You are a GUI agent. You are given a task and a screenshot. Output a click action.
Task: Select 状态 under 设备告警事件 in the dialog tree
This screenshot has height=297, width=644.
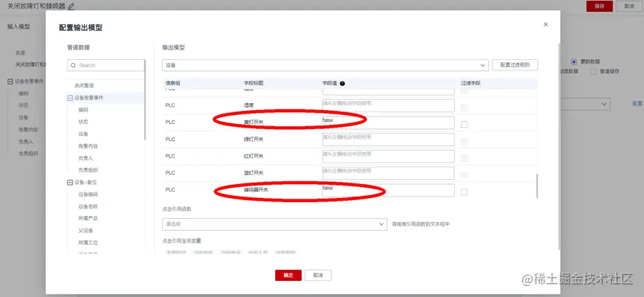(x=83, y=122)
